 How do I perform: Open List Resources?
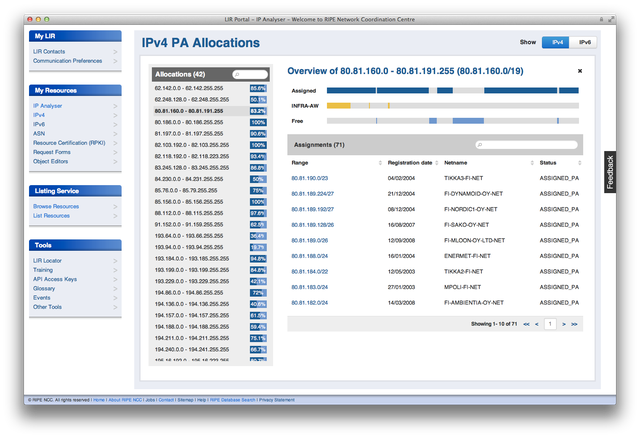point(51,216)
